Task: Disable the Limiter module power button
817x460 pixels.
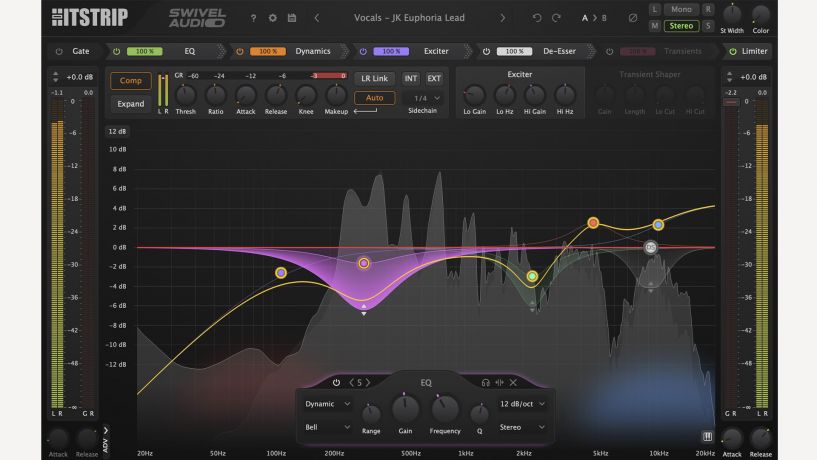Action: pos(732,51)
